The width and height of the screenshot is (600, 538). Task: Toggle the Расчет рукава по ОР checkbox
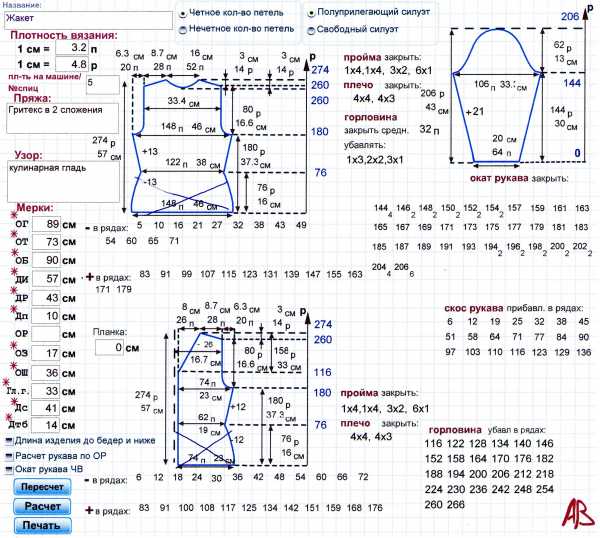9,455
